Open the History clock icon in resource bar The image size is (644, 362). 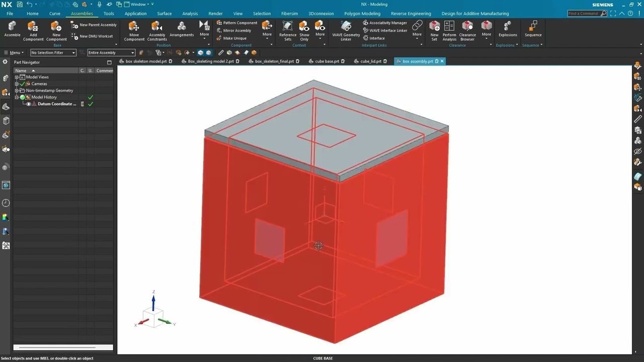point(6,203)
